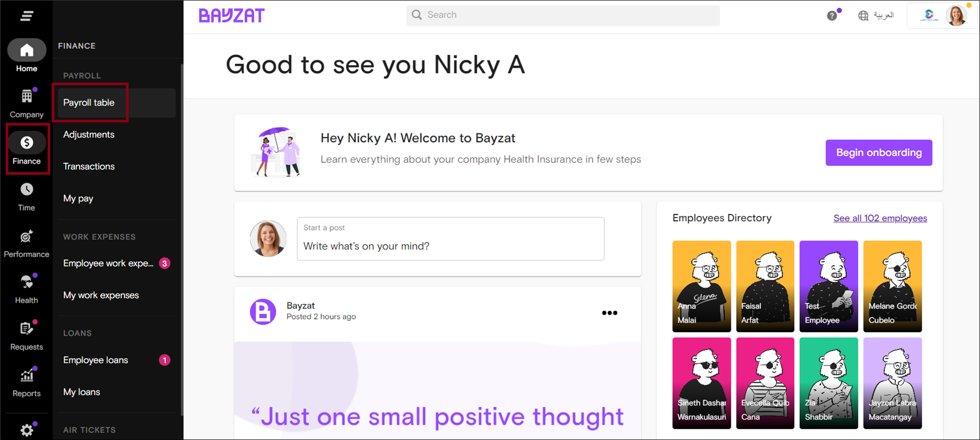Open the Health section icon
This screenshot has height=440, width=980.
26,282
